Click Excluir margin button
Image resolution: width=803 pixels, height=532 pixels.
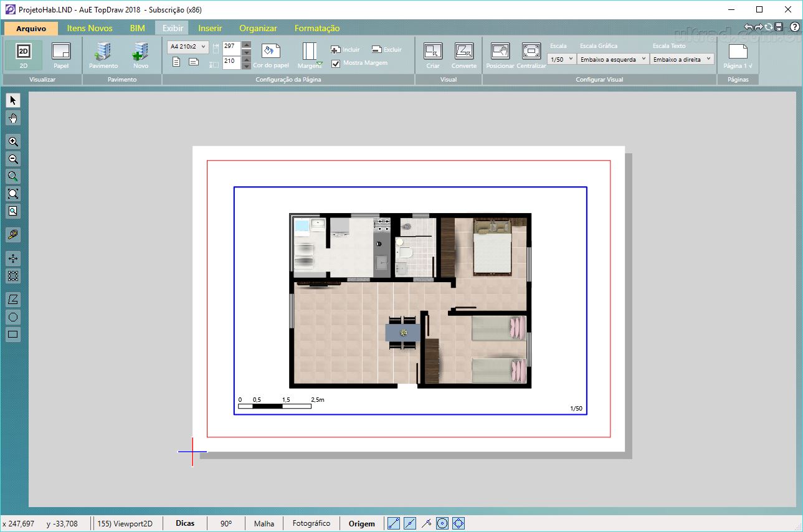387,49
